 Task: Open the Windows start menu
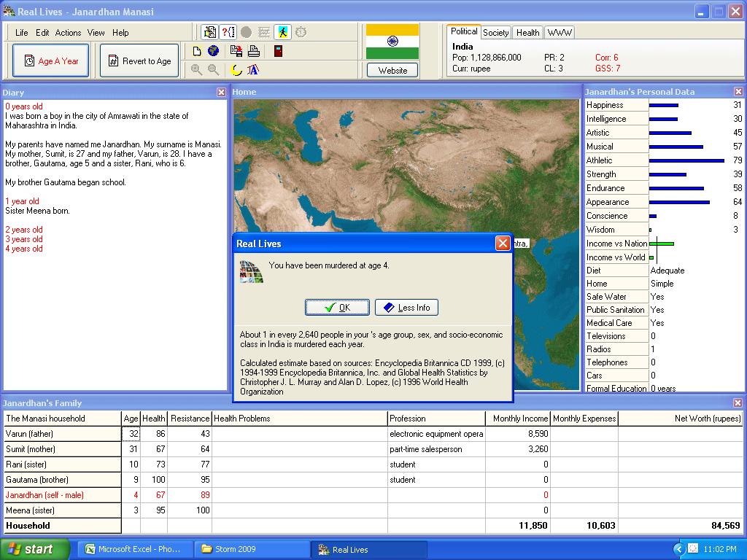[34, 549]
